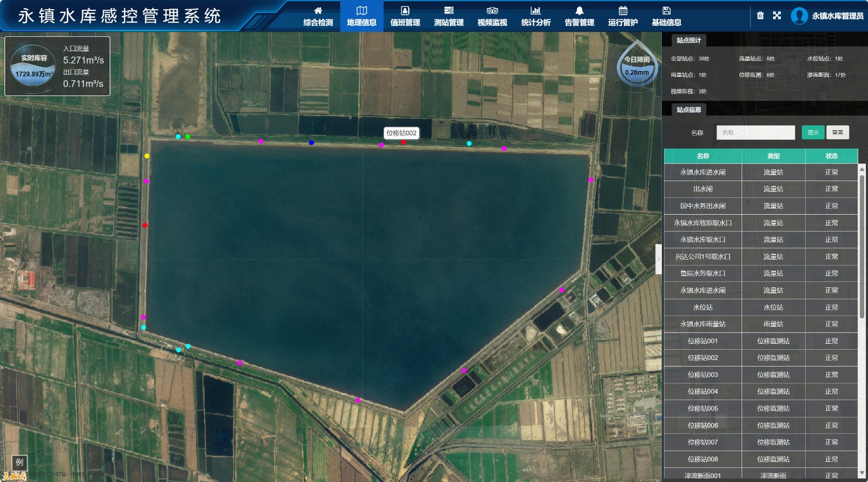868x482 pixels.
Task: Collapse the right panel with arrow handle
Action: tap(659, 259)
